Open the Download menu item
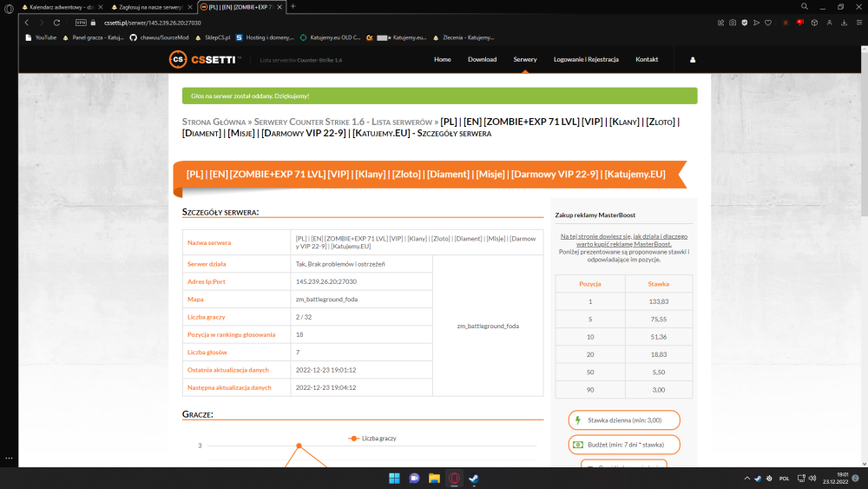 pos(482,59)
